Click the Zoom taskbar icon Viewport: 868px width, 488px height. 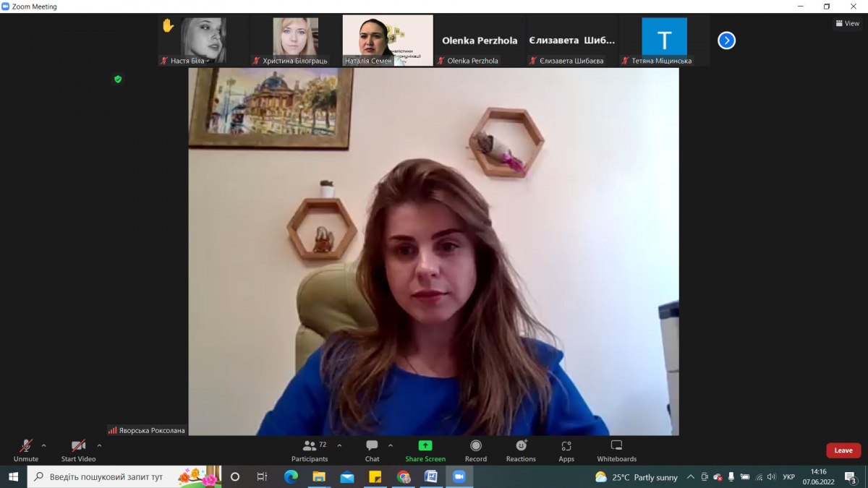(459, 477)
